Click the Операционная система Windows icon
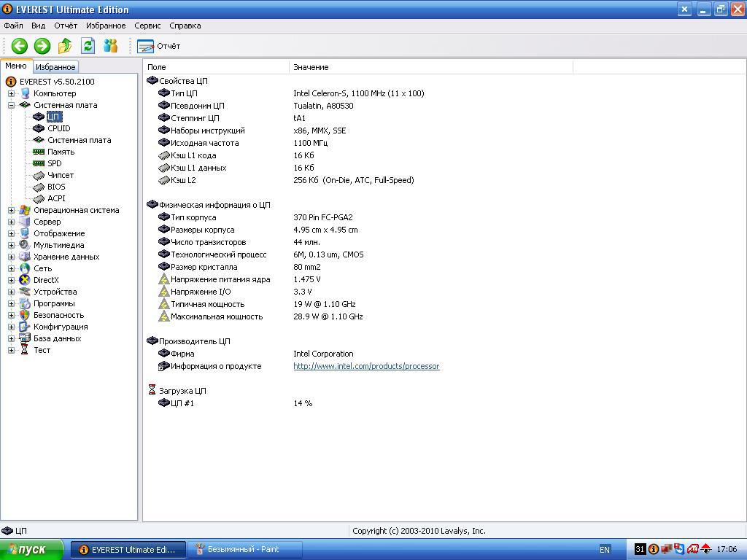The width and height of the screenshot is (747, 560). point(25,210)
